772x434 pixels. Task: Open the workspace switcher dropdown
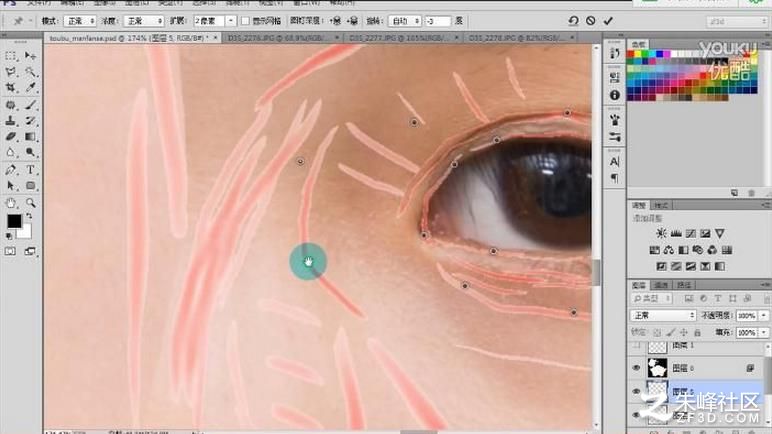[737, 21]
